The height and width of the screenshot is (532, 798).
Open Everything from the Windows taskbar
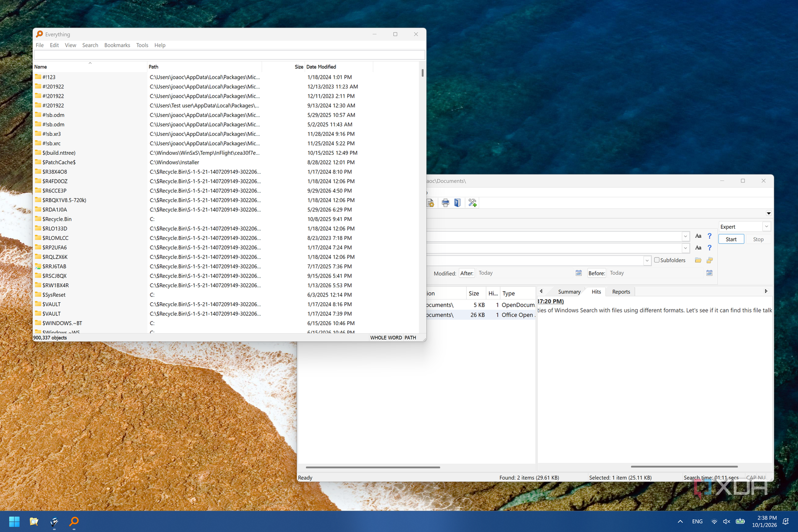point(74,521)
